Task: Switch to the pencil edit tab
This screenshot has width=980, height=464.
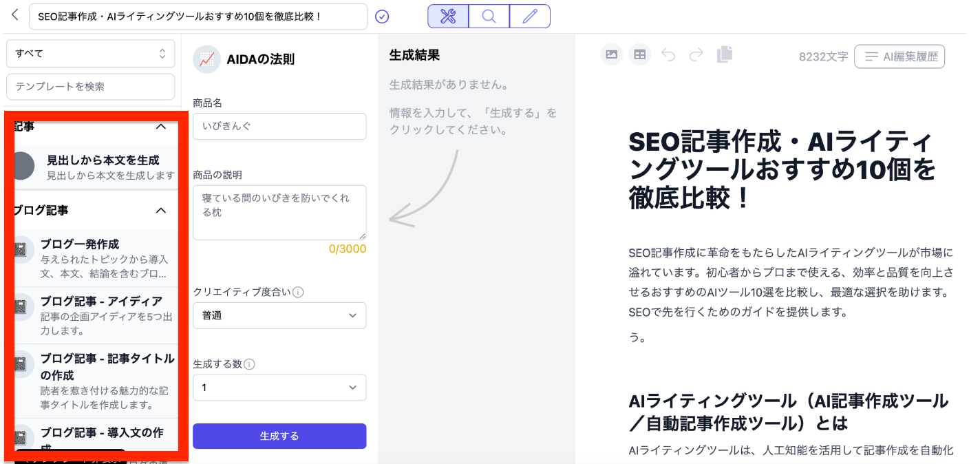Action: click(530, 17)
